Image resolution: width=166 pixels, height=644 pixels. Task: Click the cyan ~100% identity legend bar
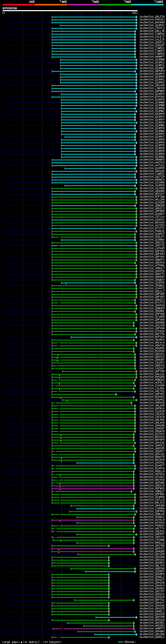pyautogui.click(x=147, y=5)
